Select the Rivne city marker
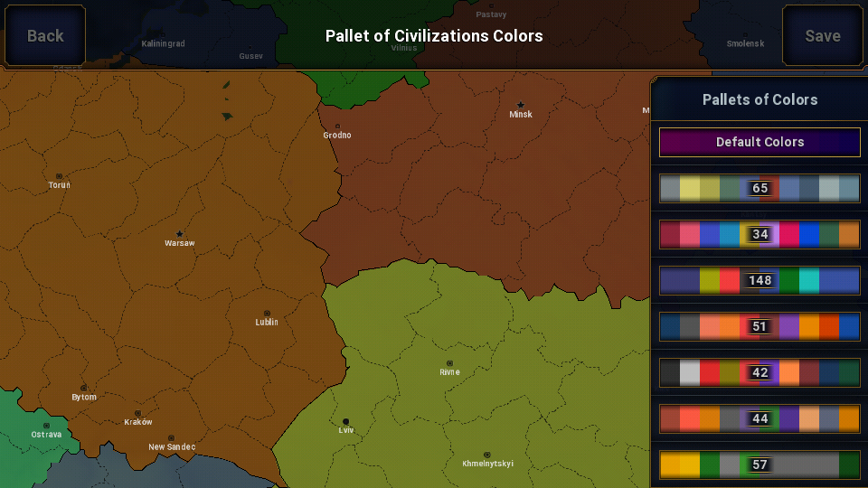The image size is (868, 488). [x=449, y=363]
